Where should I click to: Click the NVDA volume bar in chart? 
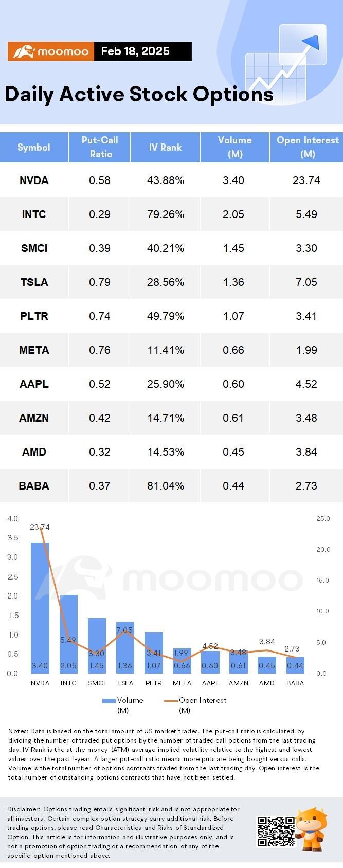click(40, 608)
